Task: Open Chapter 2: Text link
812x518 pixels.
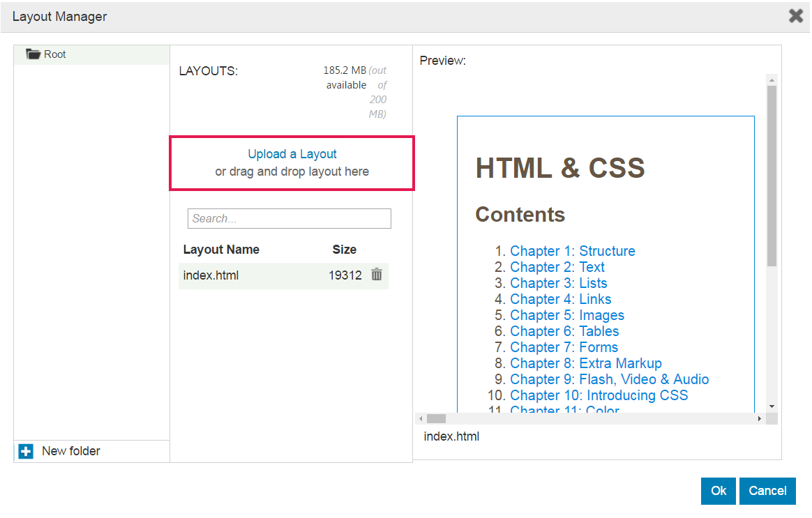Action: 557,267
